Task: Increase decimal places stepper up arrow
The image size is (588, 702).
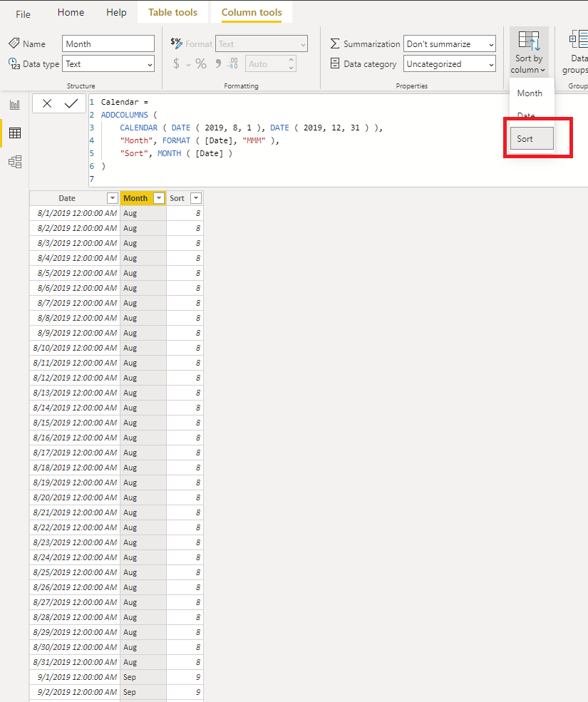Action: [291, 60]
